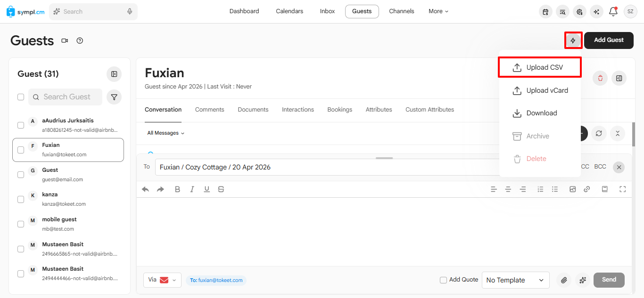Open the AI sparkles icon in header
The width and height of the screenshot is (644, 298).
[596, 12]
